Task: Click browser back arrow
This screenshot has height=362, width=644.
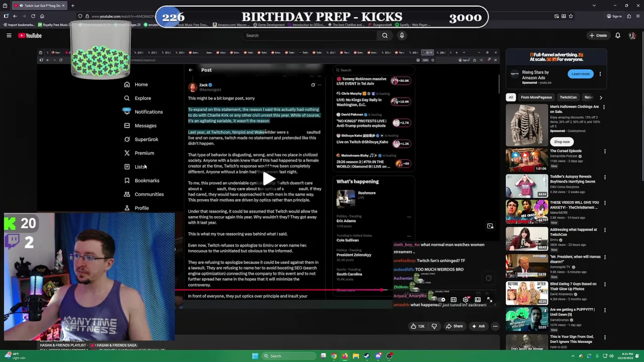Action: 15,16
